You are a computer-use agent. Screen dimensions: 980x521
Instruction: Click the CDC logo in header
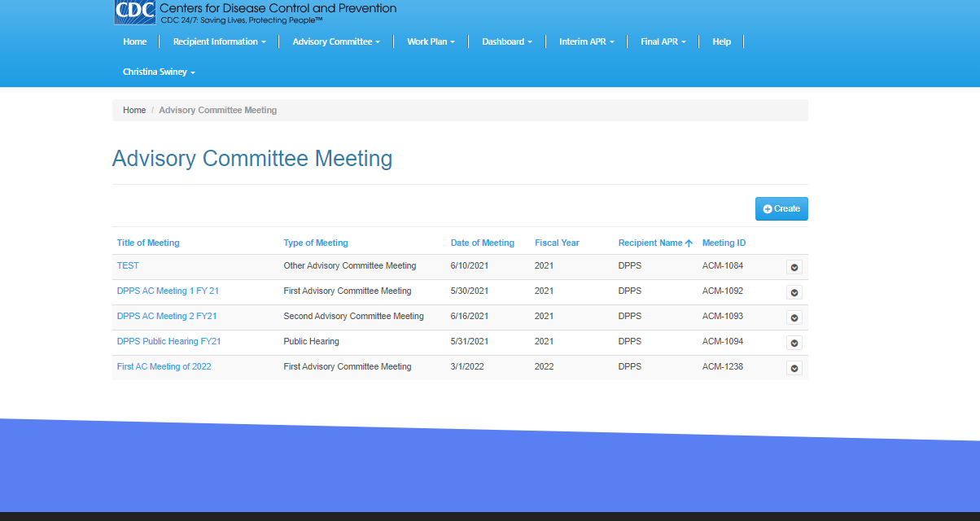(x=135, y=11)
